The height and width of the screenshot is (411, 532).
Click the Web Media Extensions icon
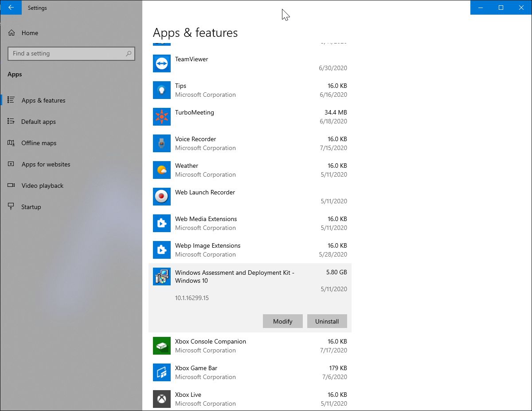pos(162,223)
